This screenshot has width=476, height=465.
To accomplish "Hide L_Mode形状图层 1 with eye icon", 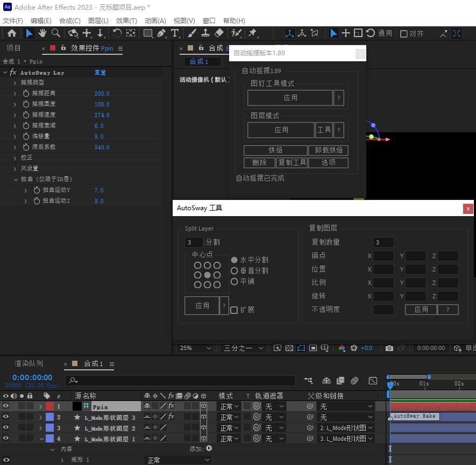I will [x=6, y=438].
